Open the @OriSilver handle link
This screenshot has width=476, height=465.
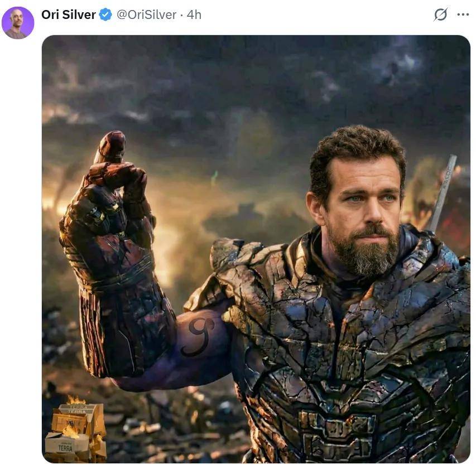click(146, 15)
